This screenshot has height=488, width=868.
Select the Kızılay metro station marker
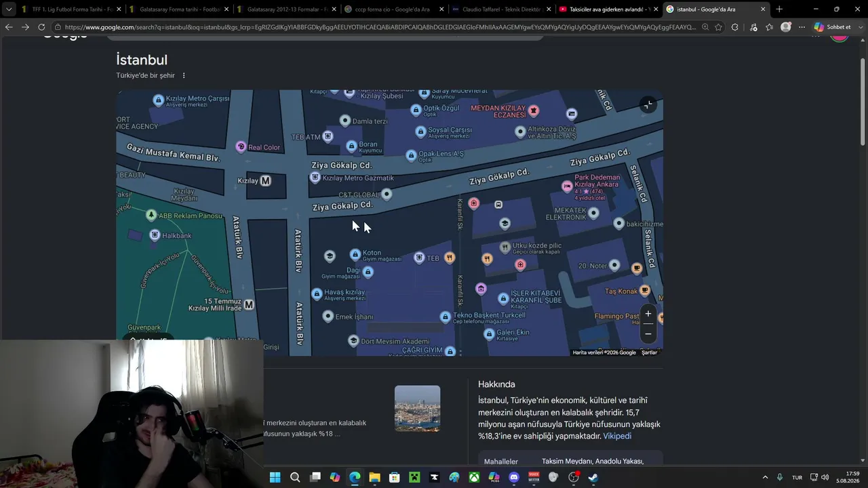coord(266,180)
